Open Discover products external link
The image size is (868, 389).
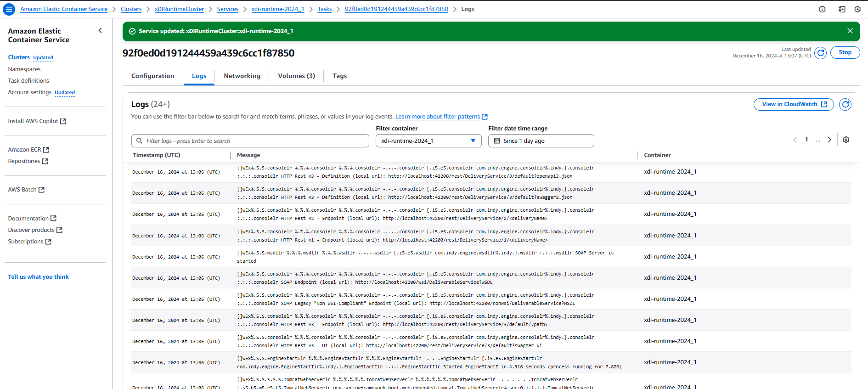tap(35, 230)
